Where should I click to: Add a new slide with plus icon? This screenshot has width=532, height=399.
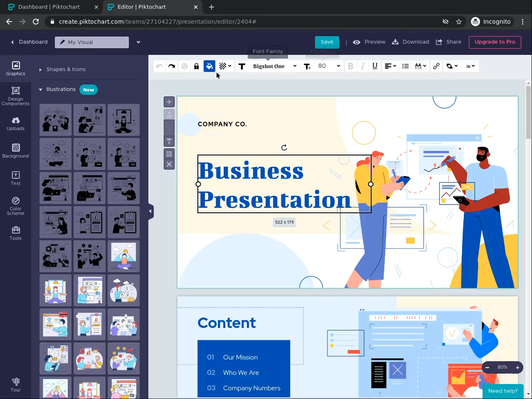coord(169,102)
